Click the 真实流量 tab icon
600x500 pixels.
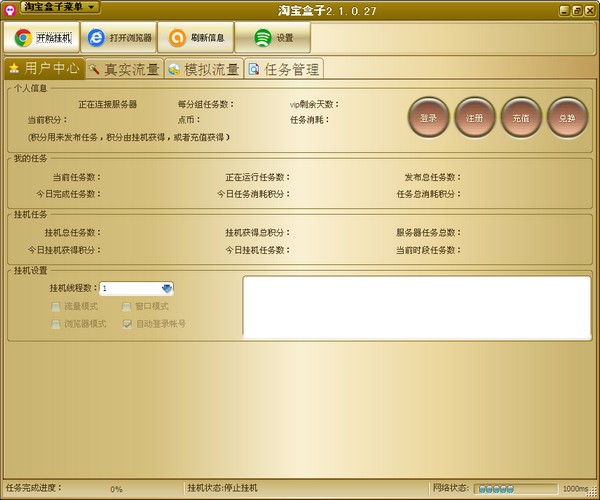tap(94, 69)
